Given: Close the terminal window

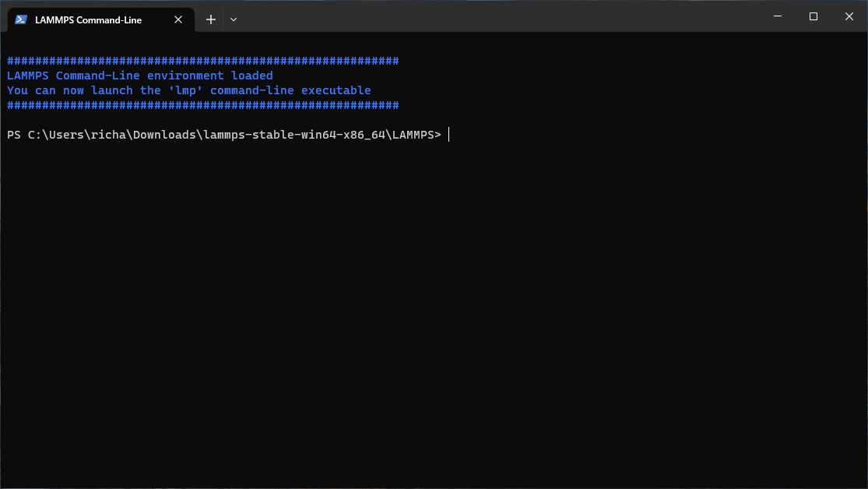Looking at the screenshot, I should pos(849,16).
